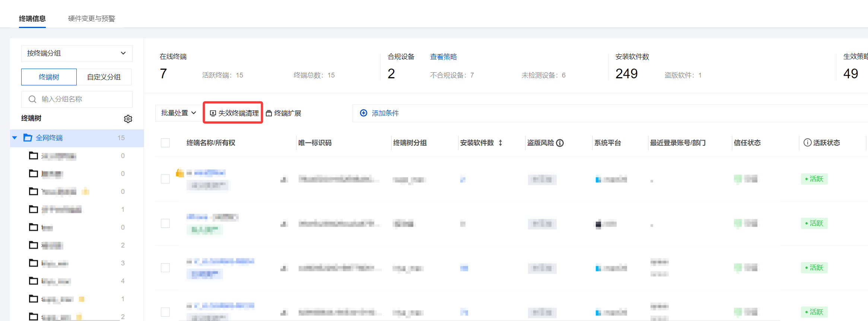Switch to 硬件变更与预警 tab
Viewport: 868px width, 321px height.
92,19
